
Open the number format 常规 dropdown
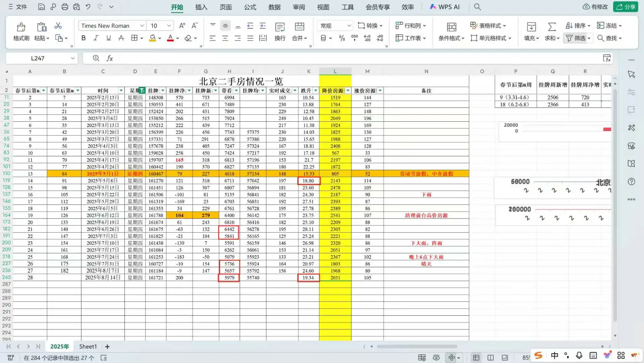click(x=349, y=26)
